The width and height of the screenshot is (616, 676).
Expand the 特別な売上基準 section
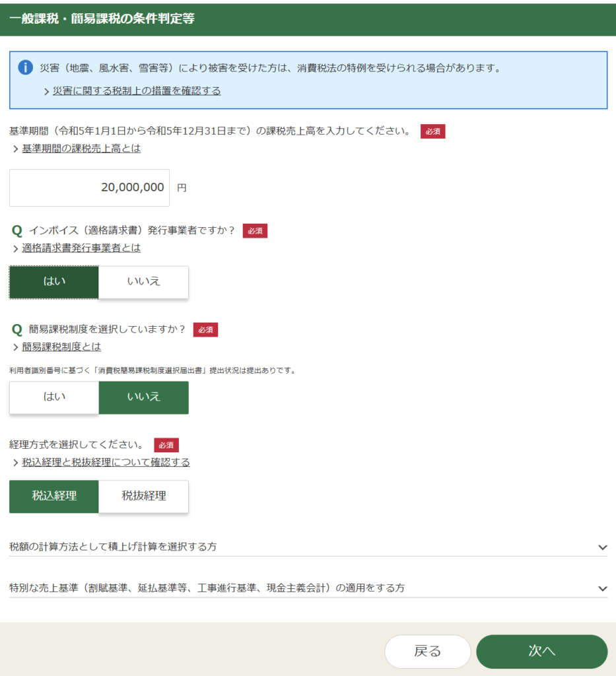point(207,588)
